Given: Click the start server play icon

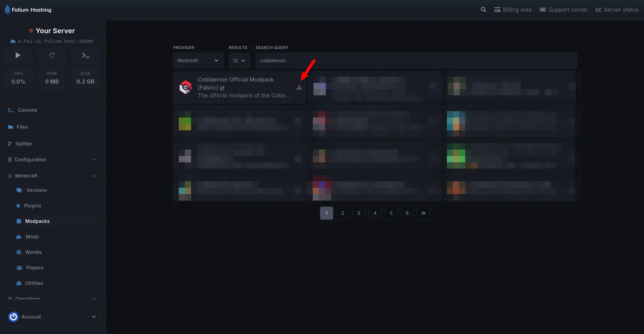Looking at the screenshot, I should (x=18, y=56).
